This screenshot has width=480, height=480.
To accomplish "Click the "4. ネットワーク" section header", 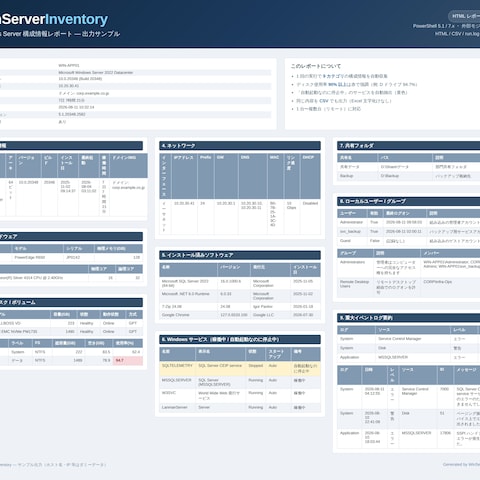I will coord(240,146).
